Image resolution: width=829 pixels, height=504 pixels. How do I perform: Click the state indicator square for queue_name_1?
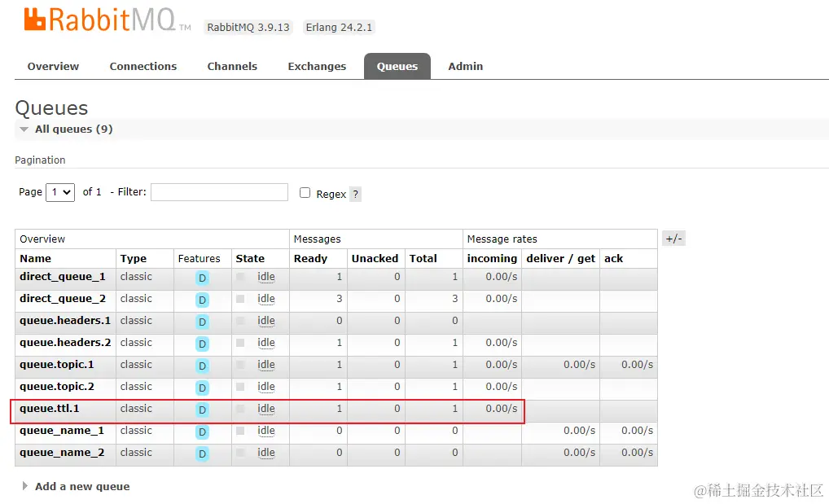click(240, 431)
